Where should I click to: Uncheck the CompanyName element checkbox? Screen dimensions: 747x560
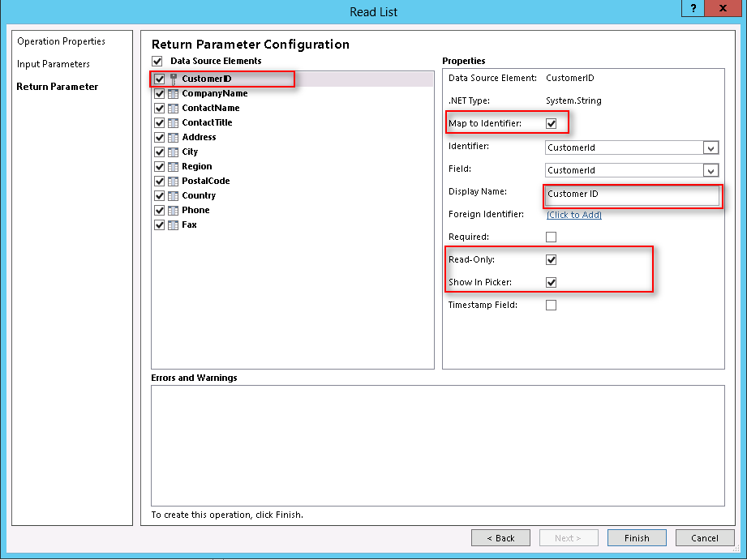[x=160, y=94]
